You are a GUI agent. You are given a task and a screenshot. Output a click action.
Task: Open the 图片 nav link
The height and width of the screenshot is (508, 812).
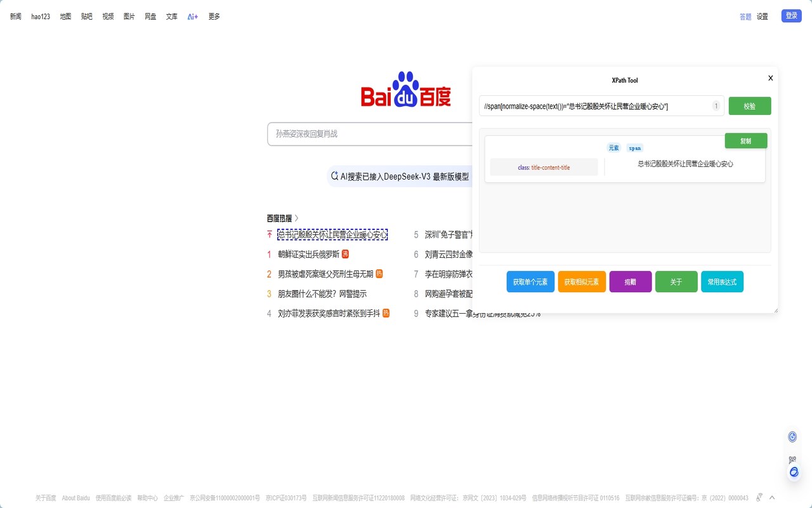[129, 17]
